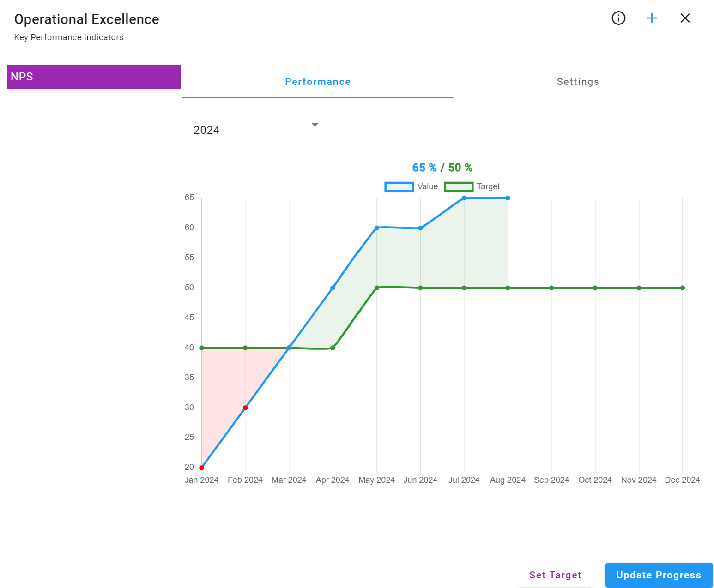Click the 'Key Performance Indicators' subtitle

69,37
